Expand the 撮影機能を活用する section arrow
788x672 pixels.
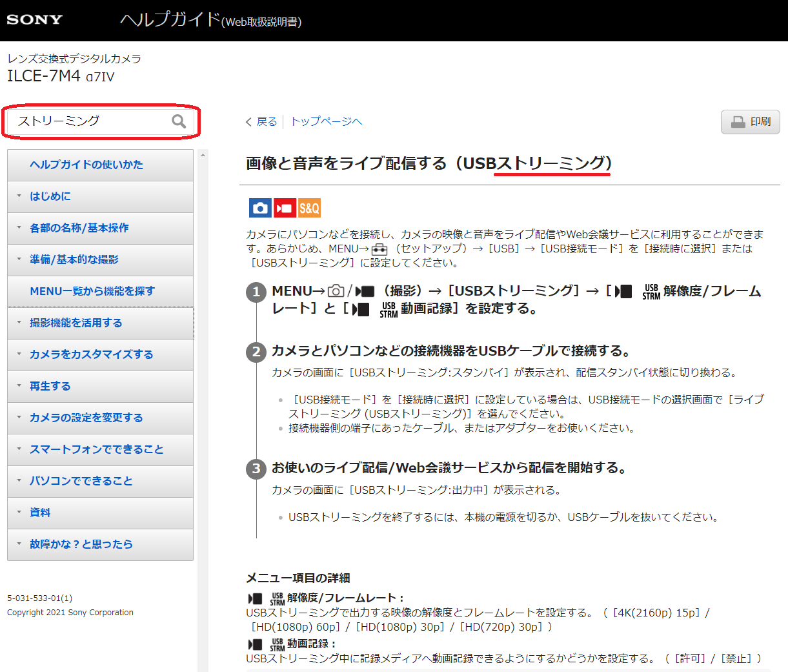(19, 322)
